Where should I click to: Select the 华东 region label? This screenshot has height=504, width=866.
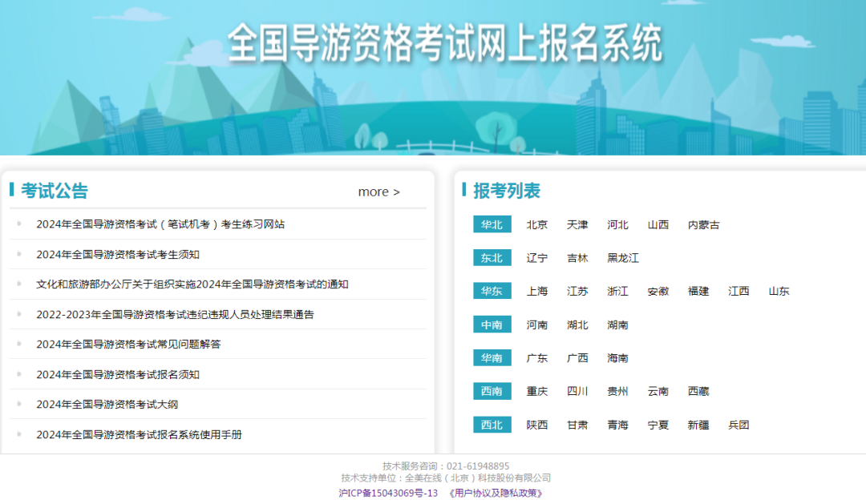point(492,291)
